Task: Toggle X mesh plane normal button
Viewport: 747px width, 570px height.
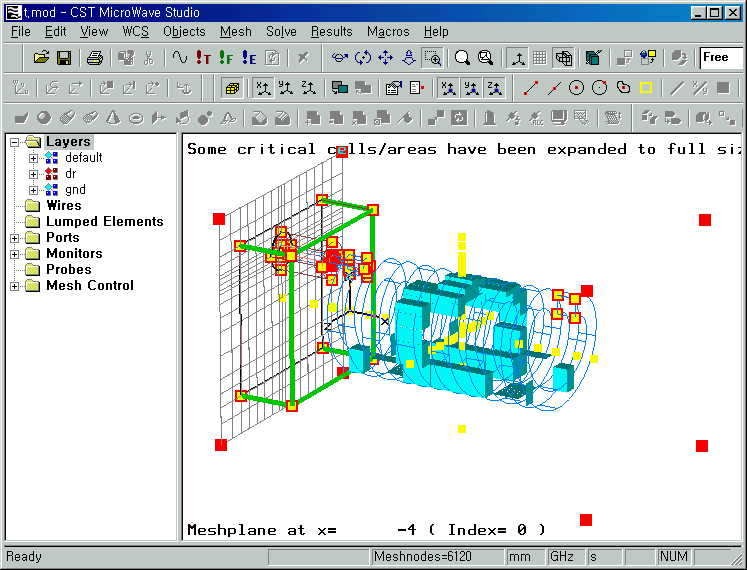Action: [263, 88]
